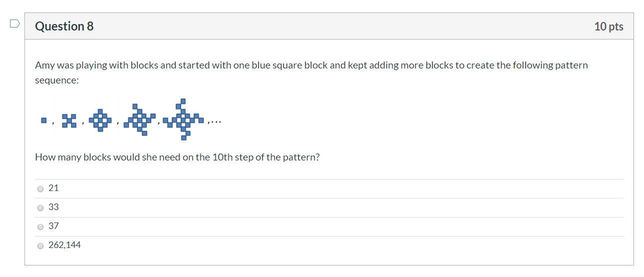Choose the radio button for 33
Viewport: 644px width, 277px height.
(40, 208)
